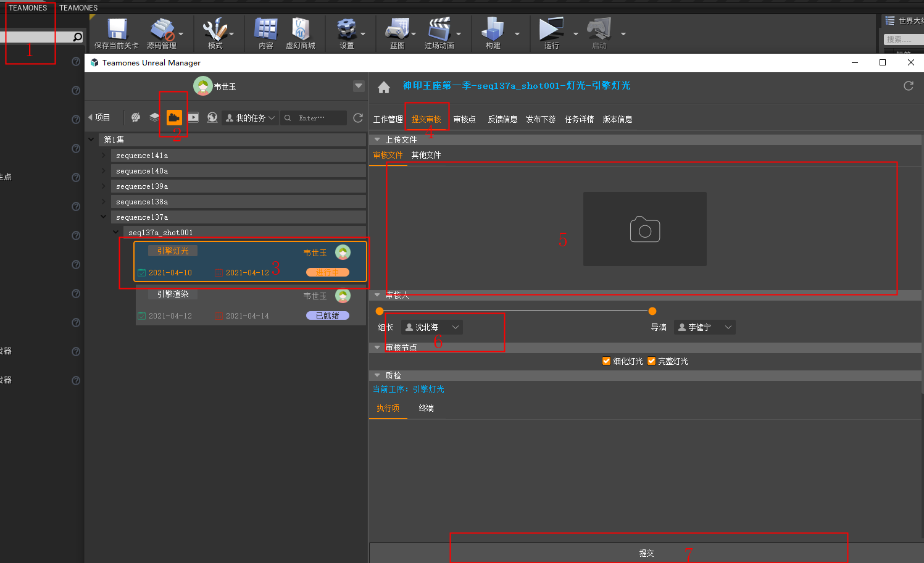924x563 pixels.
Task: Click the 导演 orange node on review slider
Action: [652, 311]
